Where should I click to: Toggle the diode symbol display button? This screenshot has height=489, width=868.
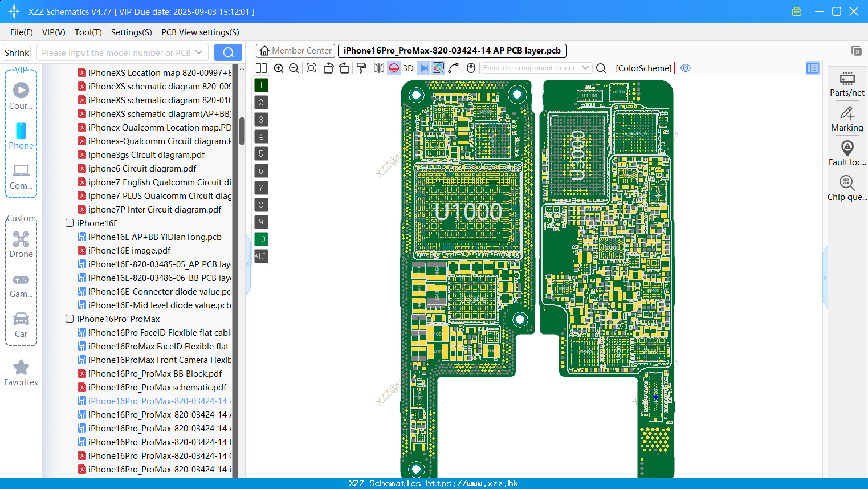point(423,68)
